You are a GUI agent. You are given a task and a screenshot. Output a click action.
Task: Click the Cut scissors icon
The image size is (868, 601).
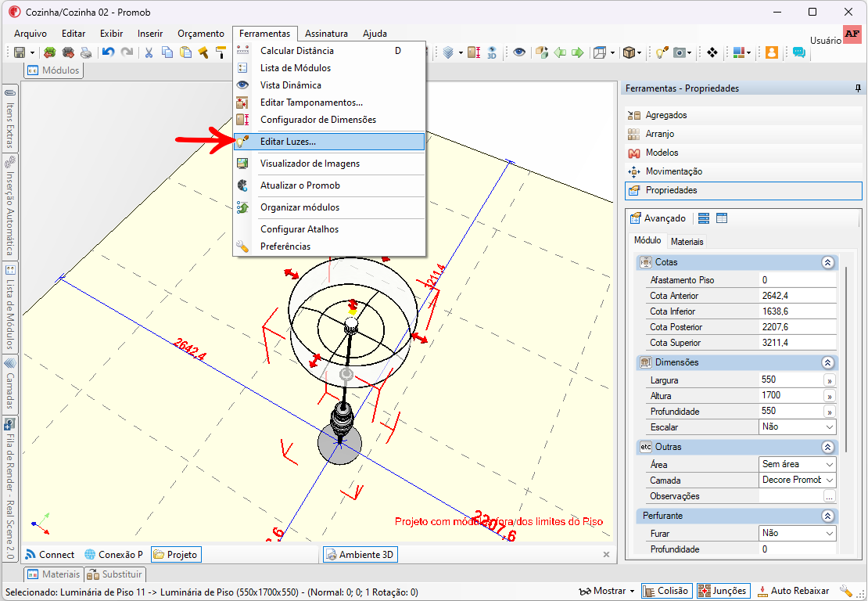[x=149, y=52]
